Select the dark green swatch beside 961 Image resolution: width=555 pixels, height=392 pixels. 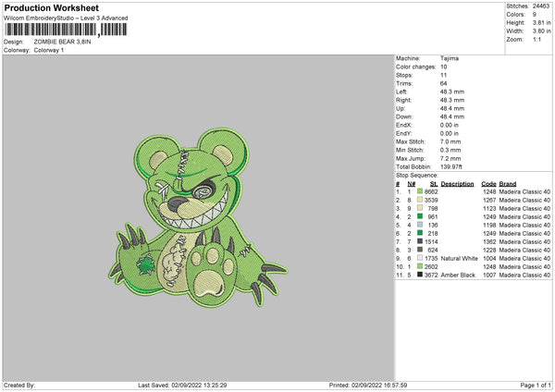420,216
